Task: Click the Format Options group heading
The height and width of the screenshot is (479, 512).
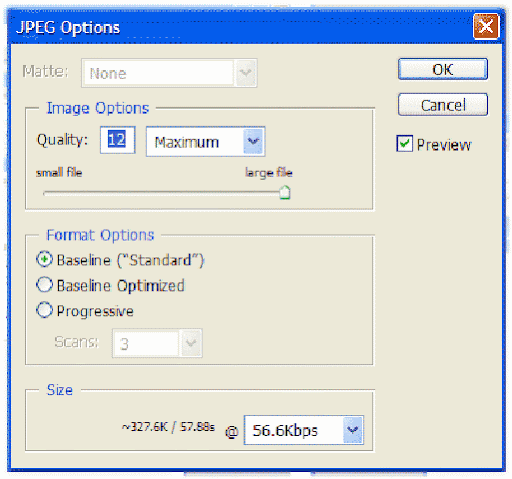Action: point(100,235)
